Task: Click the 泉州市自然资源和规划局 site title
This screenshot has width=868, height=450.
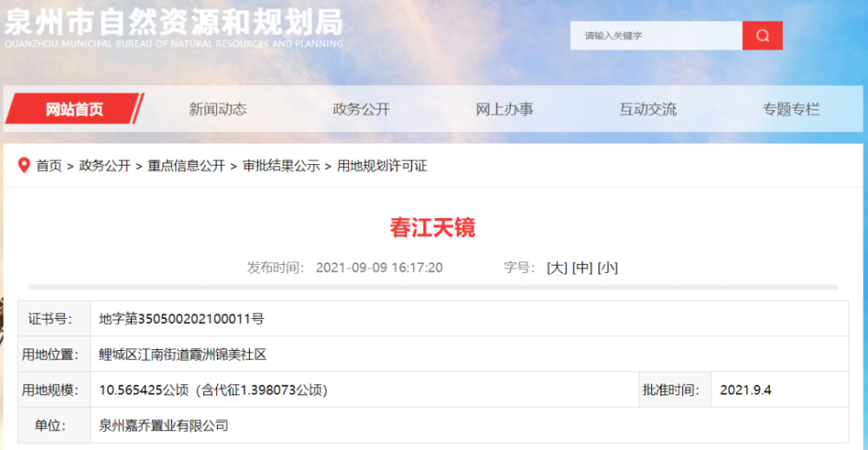Action: click(x=174, y=23)
